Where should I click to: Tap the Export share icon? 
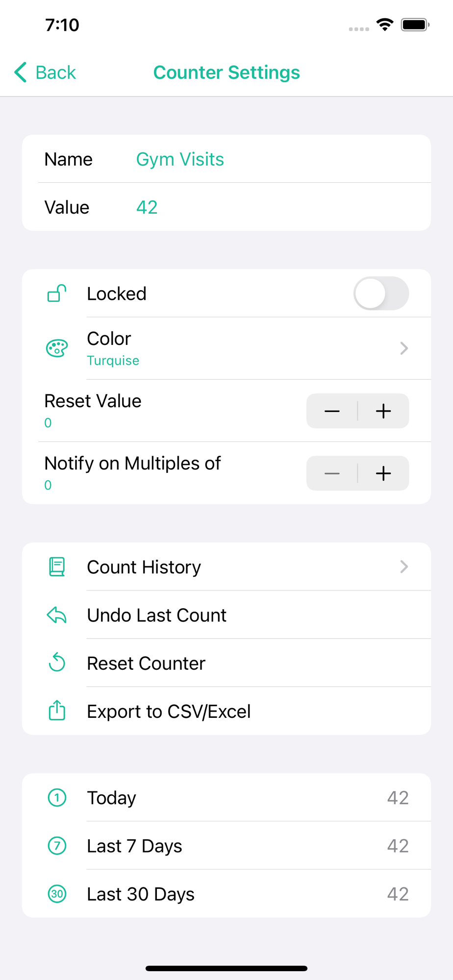click(57, 711)
